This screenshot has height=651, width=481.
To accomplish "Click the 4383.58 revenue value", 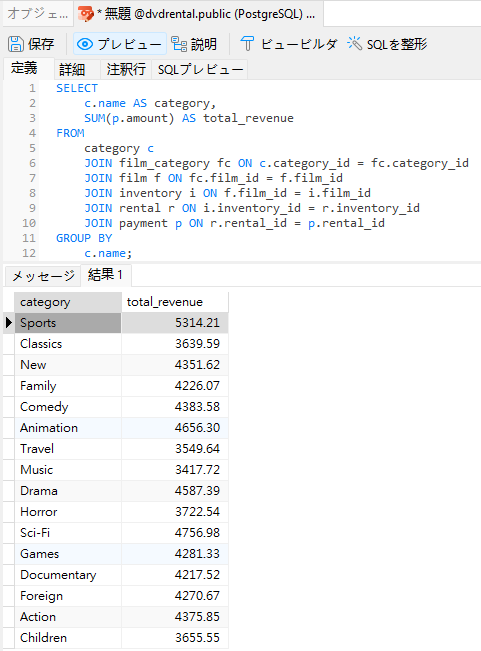I will coord(197,407).
